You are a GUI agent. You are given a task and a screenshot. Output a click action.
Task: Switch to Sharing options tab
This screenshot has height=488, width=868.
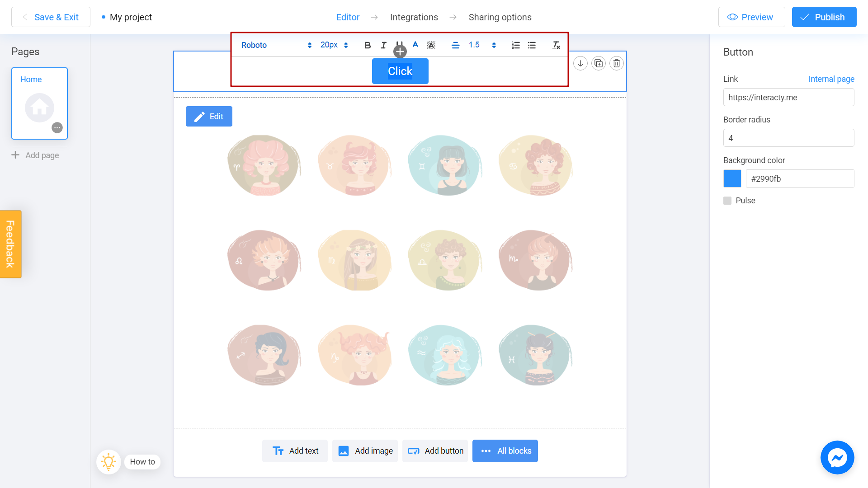(x=500, y=17)
